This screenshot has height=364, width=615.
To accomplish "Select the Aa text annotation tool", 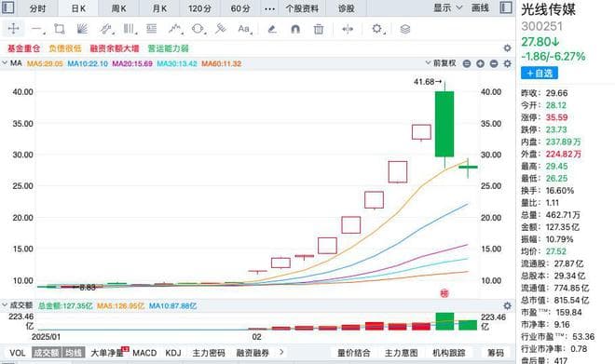I will (244, 29).
